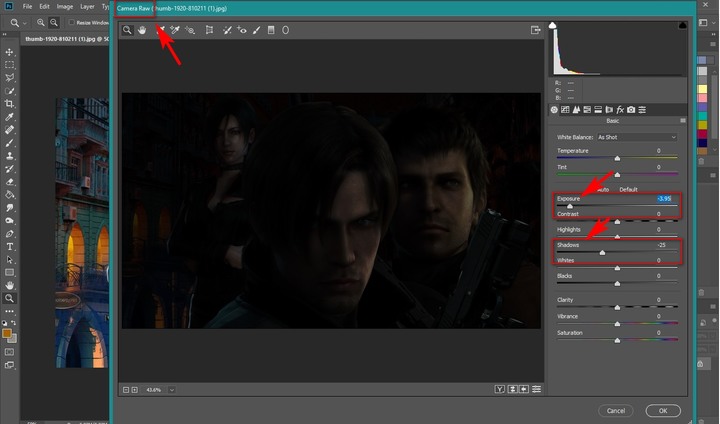
Task: Open the White Balance dropdown
Action: point(637,137)
